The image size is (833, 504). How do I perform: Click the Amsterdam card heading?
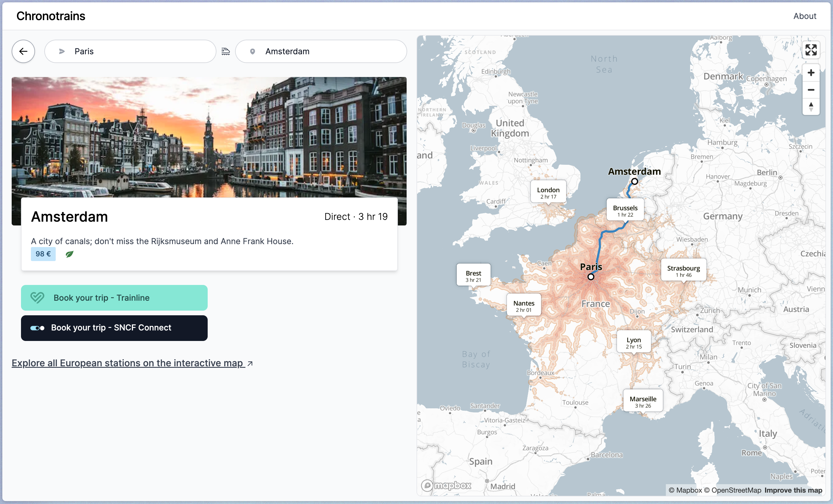click(69, 217)
